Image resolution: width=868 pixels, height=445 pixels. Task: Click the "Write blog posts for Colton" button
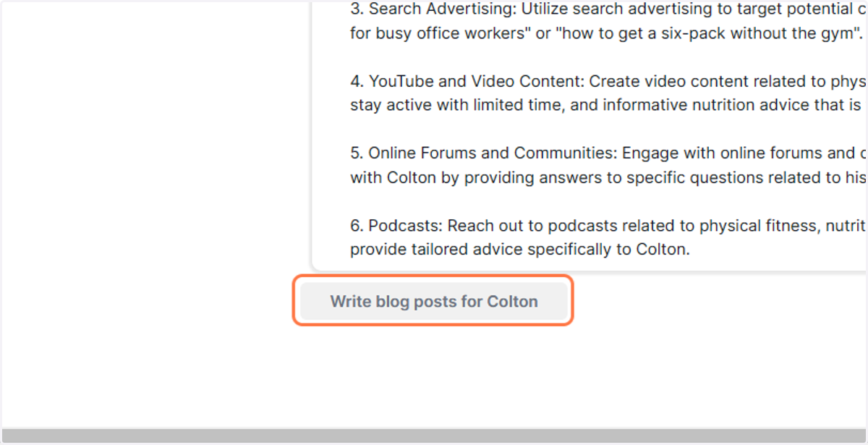point(433,301)
